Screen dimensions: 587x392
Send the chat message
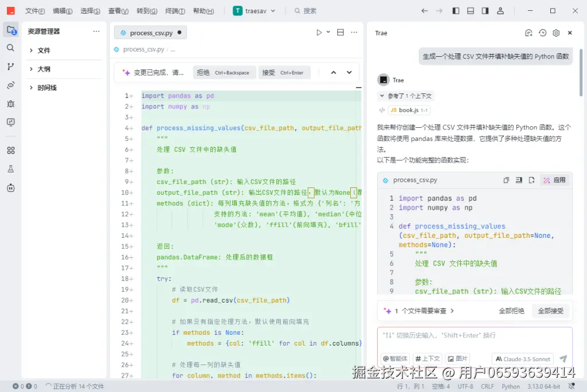point(563,359)
